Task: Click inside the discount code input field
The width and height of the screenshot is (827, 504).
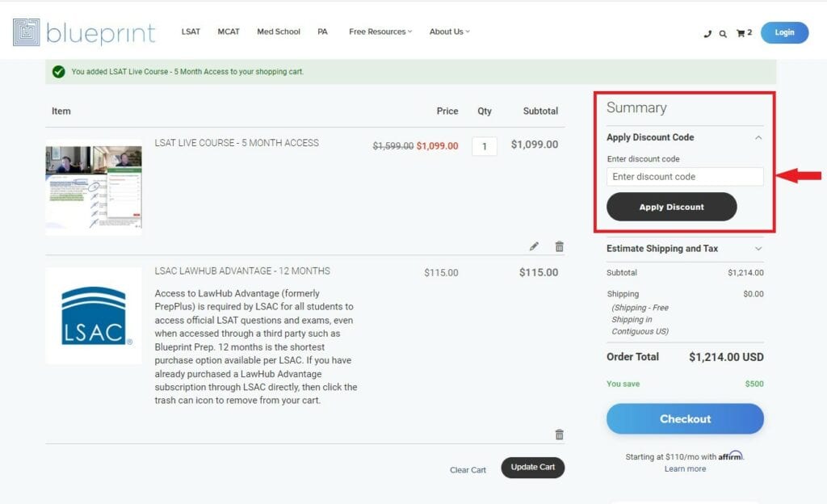Action: point(684,176)
